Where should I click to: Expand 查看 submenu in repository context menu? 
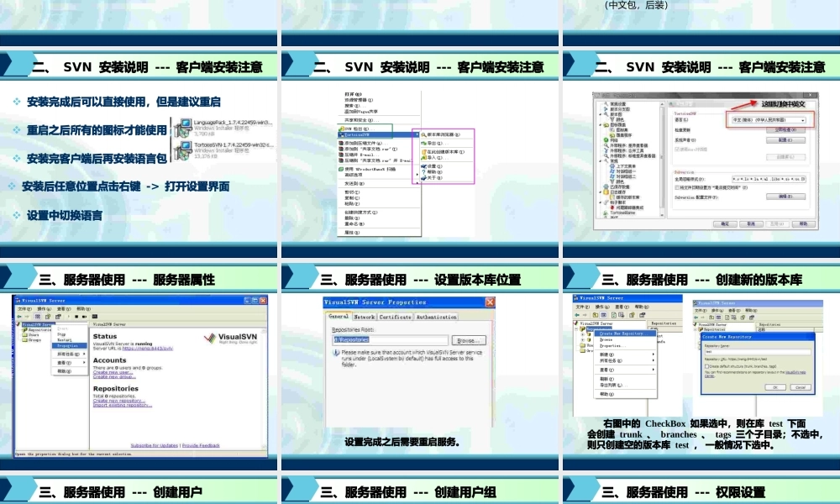pos(653,369)
